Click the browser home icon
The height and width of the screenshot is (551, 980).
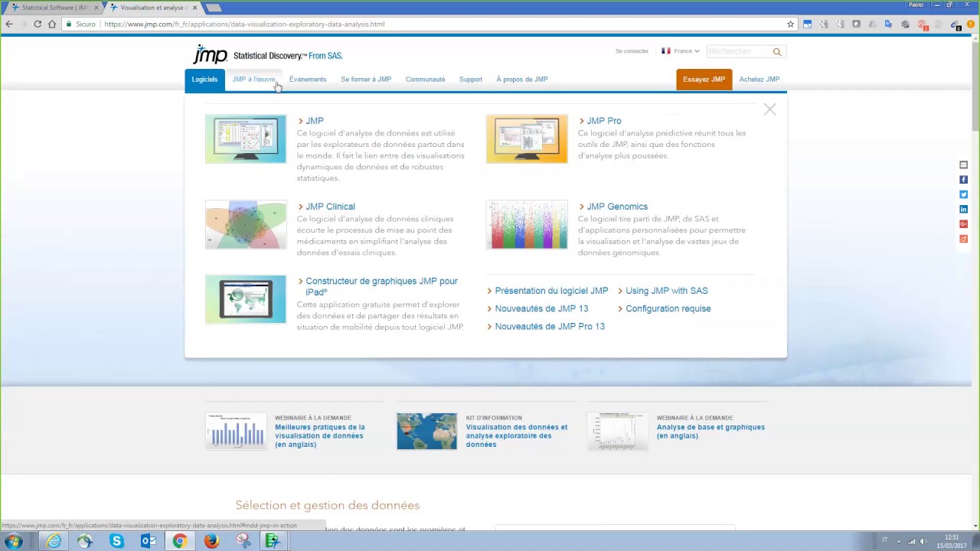click(x=52, y=24)
